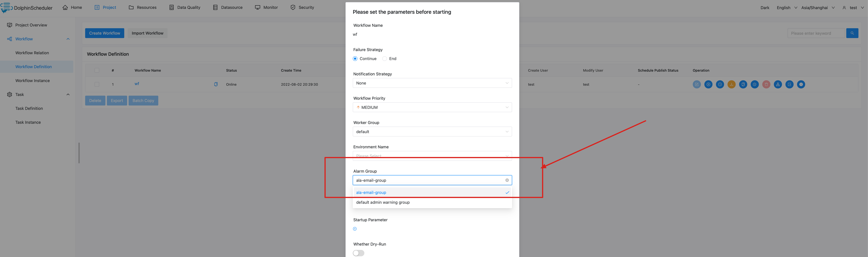Run the wf workflow from Operation column
The height and width of the screenshot is (257, 868).
pyautogui.click(x=709, y=84)
